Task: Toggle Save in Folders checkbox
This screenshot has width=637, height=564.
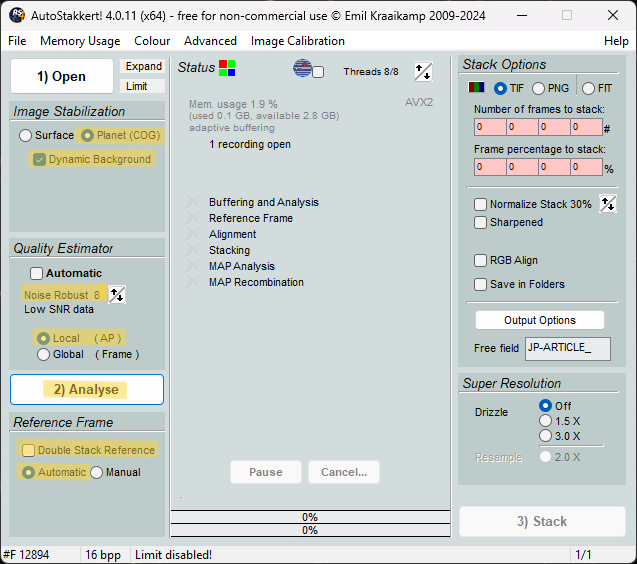Action: click(x=480, y=284)
